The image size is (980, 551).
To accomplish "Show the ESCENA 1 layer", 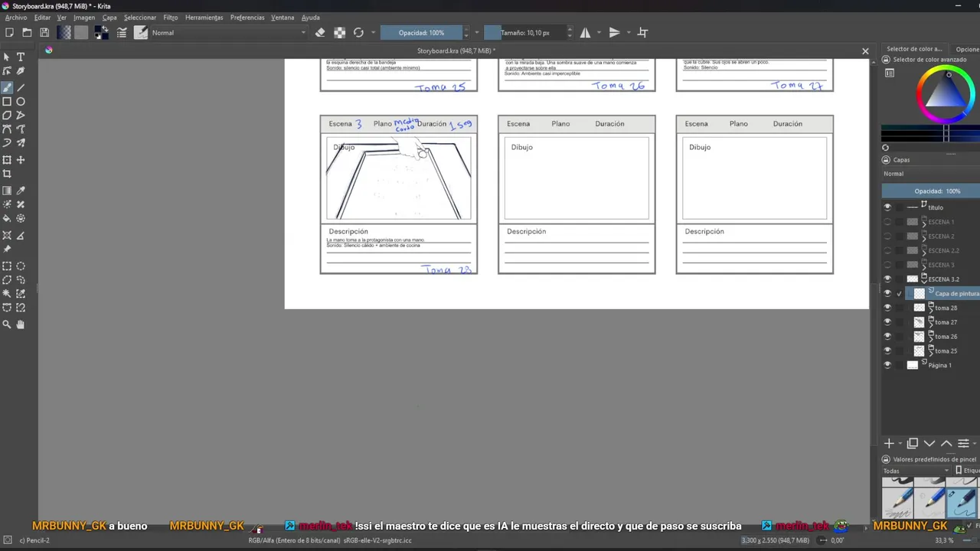I will (x=887, y=222).
